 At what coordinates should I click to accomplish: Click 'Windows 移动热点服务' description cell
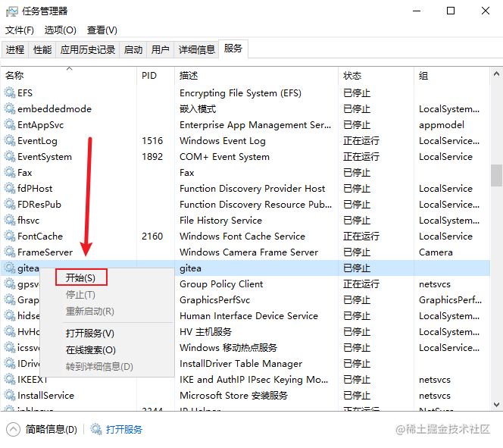(228, 347)
